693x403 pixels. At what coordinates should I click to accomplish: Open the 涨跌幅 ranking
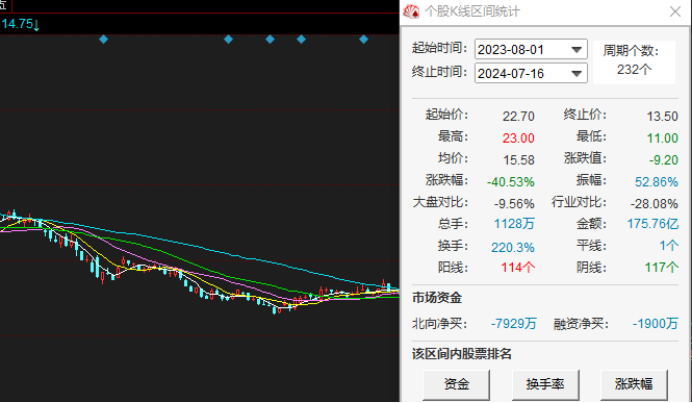pos(634,383)
